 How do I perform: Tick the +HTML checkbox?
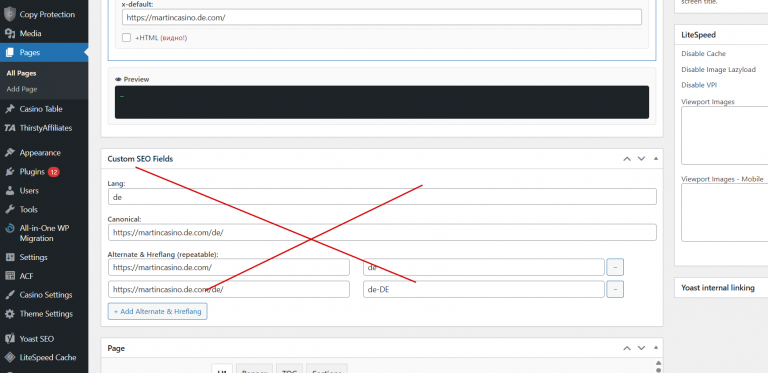point(126,38)
